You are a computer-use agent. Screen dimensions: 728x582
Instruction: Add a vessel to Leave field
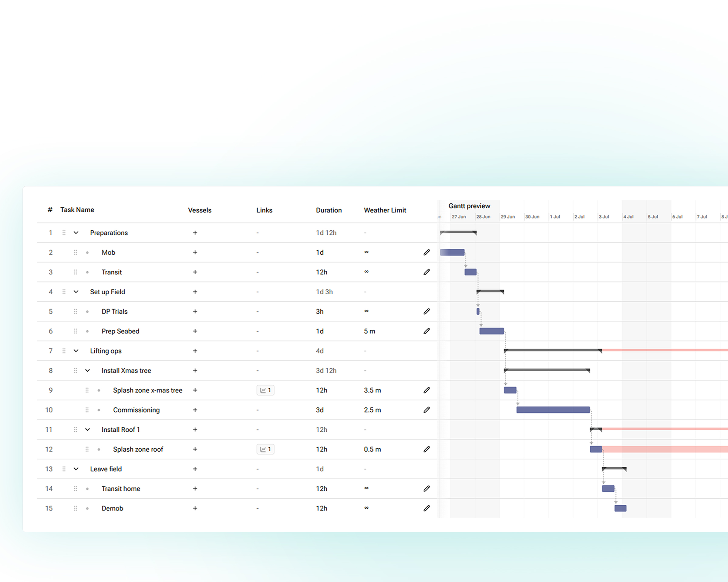[195, 469]
